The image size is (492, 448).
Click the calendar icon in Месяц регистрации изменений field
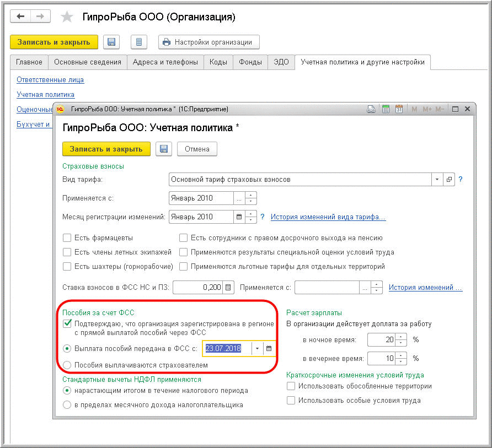pos(239,217)
